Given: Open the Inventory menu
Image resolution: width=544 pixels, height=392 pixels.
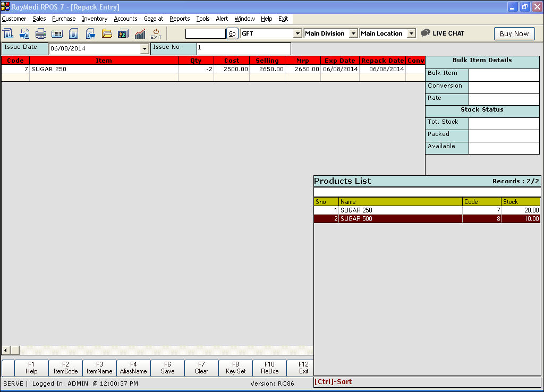Looking at the screenshot, I should [95, 19].
